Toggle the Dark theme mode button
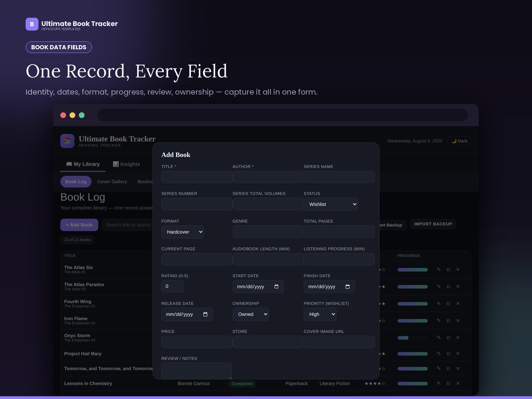Viewport: 532px width, 399px height. tap(459, 141)
